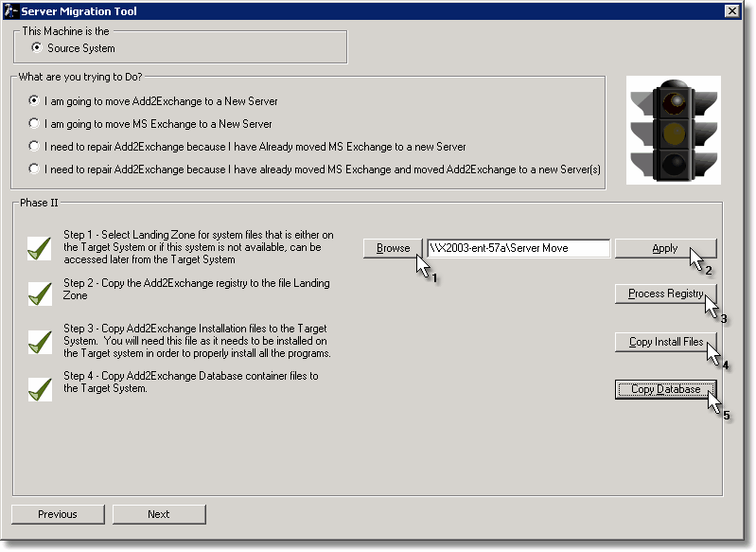Go back with the Previous button
This screenshot has width=756, height=552.
[58, 514]
